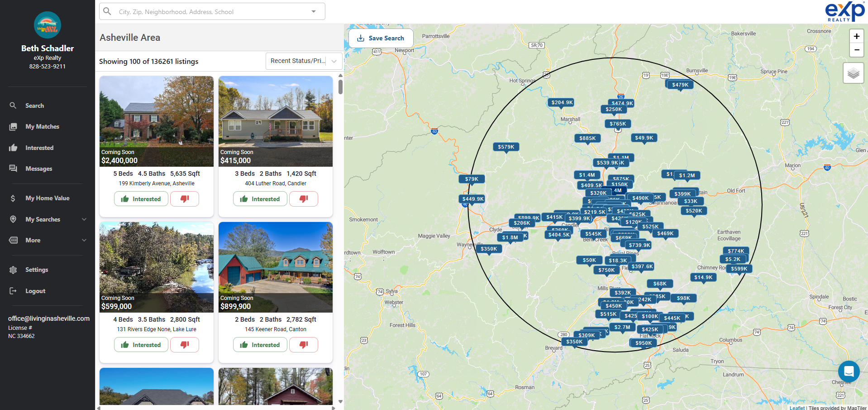
Task: Click the Logout door arrow icon
Action: 13,291
